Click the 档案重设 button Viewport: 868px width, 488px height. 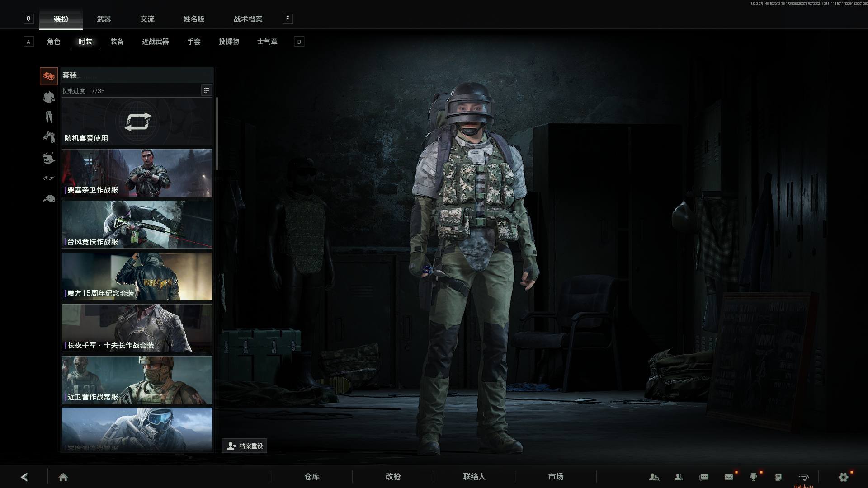[244, 446]
